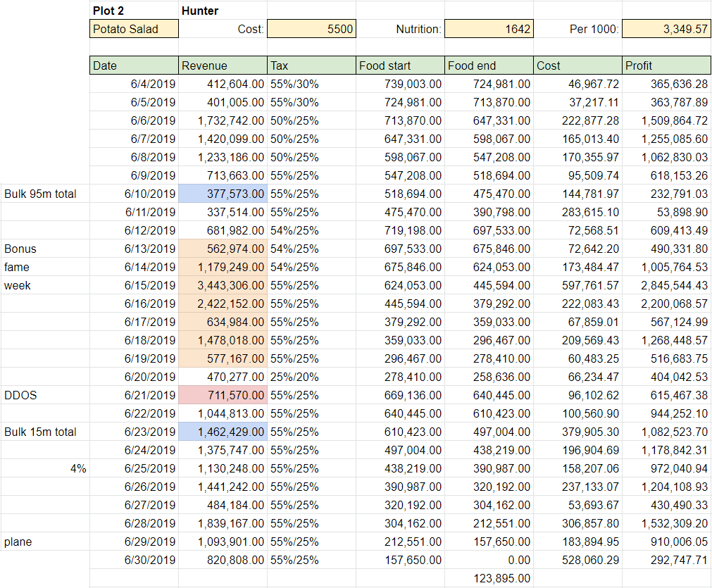This screenshot has height=588, width=712.
Task: Click the bottom total 123,895.00 cell
Action: [x=489, y=578]
